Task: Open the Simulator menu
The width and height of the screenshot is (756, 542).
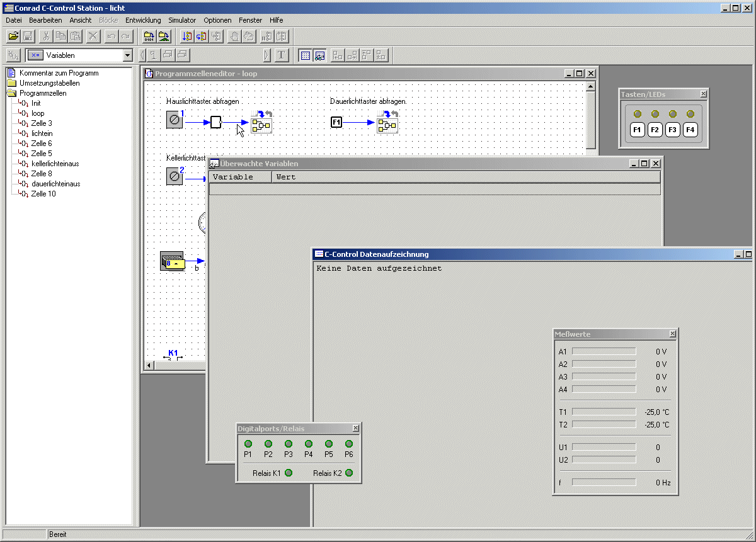Action: 182,20
